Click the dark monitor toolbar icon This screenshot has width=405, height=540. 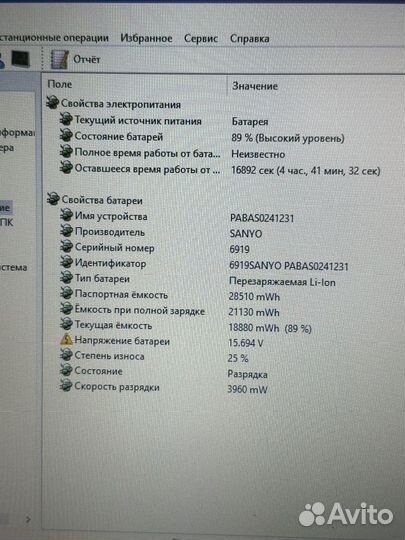(20, 59)
